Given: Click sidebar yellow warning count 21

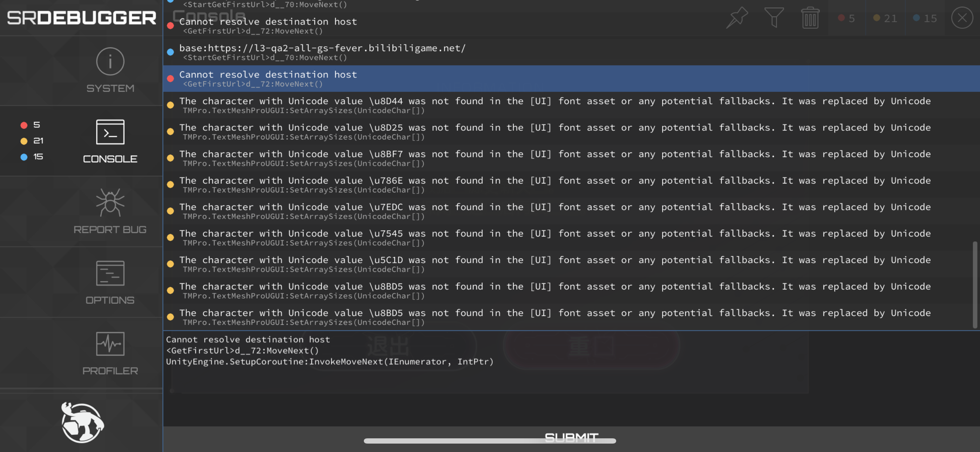Looking at the screenshot, I should pos(32,141).
